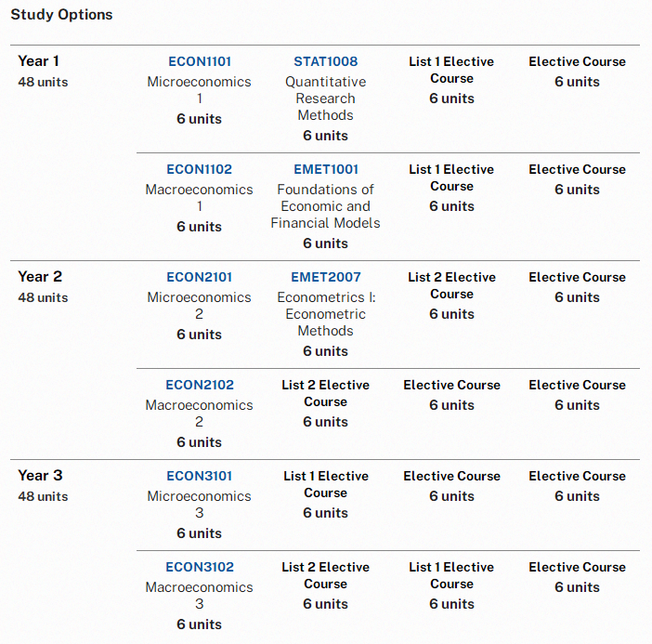
Task: Select Quantitative Research Methods title text
Action: (x=326, y=99)
